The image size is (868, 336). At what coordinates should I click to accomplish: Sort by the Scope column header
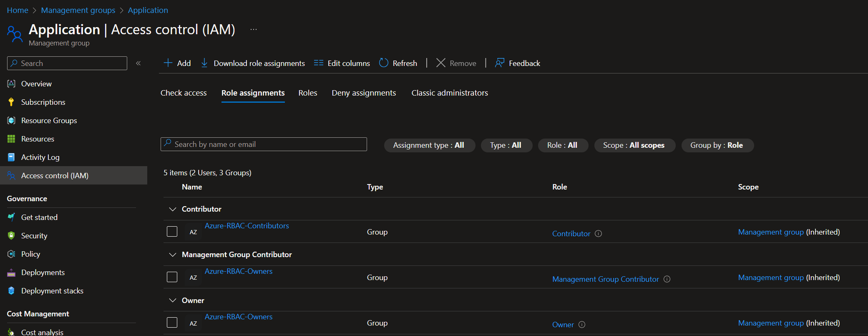(748, 187)
